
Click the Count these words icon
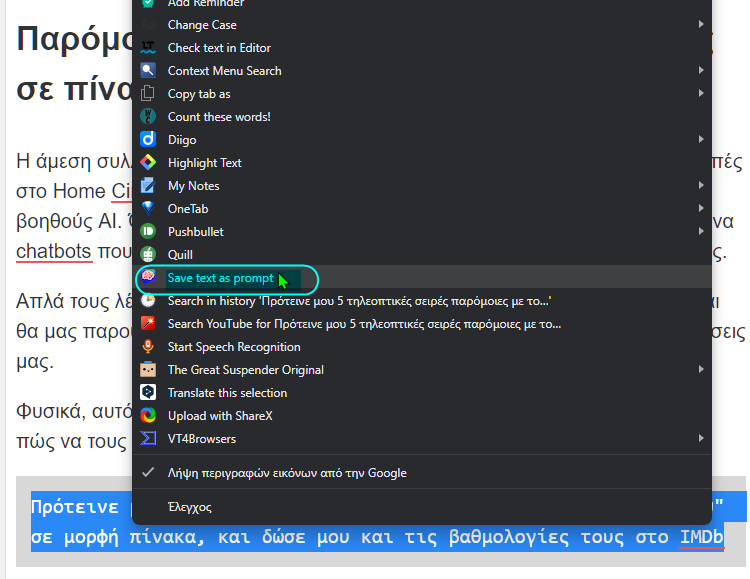coord(148,117)
